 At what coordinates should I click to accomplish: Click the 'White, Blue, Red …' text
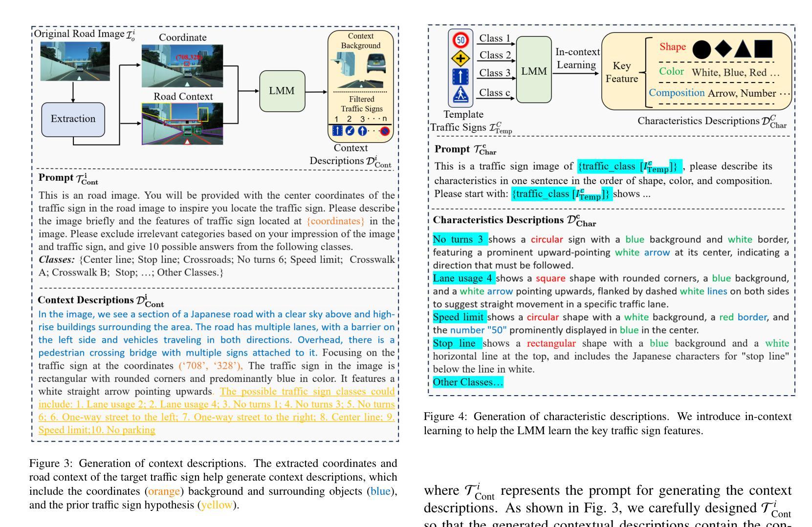point(735,73)
